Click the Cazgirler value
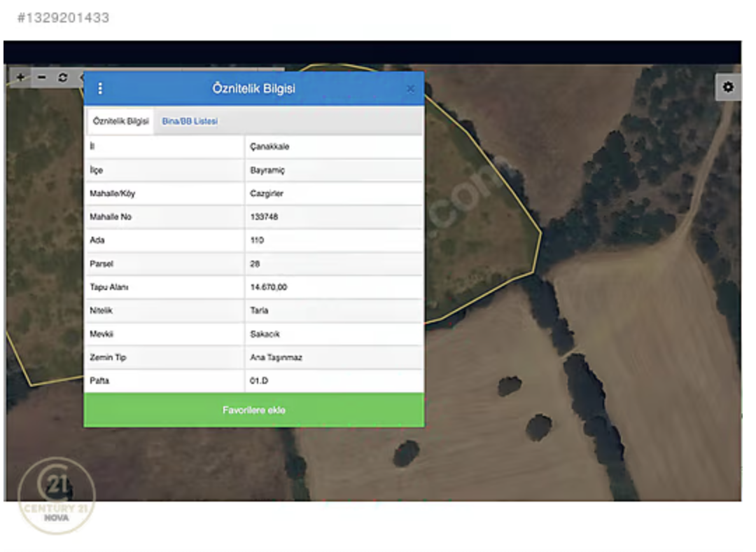756x552 pixels. point(267,193)
